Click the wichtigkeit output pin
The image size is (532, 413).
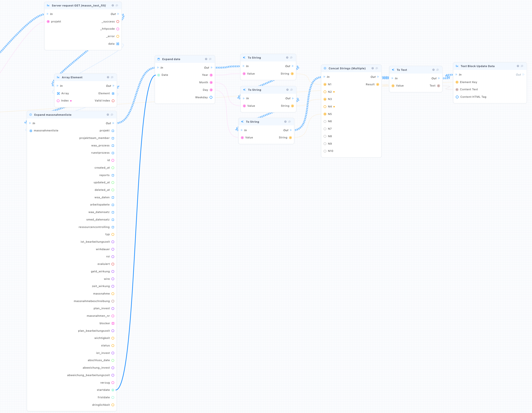113,338
